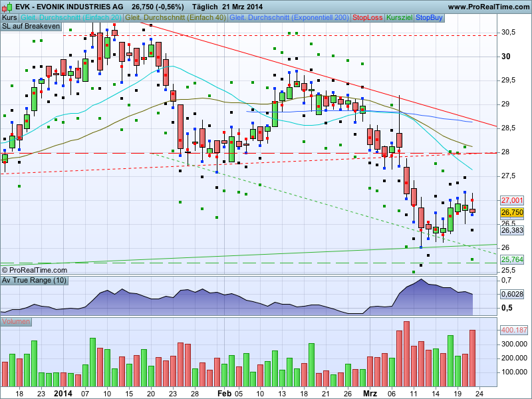532x399 pixels.
Task: Click the StopLoss indicator label
Action: [368, 18]
